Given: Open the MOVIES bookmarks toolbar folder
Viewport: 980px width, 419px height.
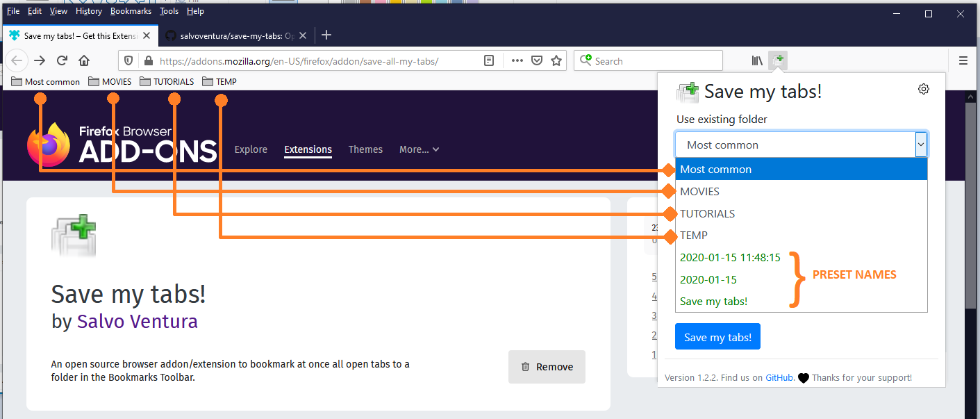Looking at the screenshot, I should 110,81.
